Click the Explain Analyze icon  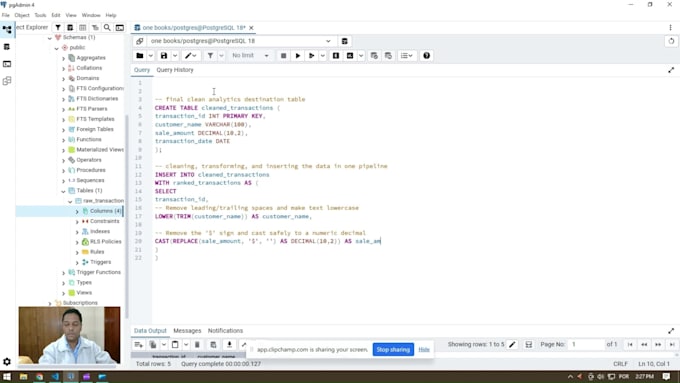click(350, 56)
